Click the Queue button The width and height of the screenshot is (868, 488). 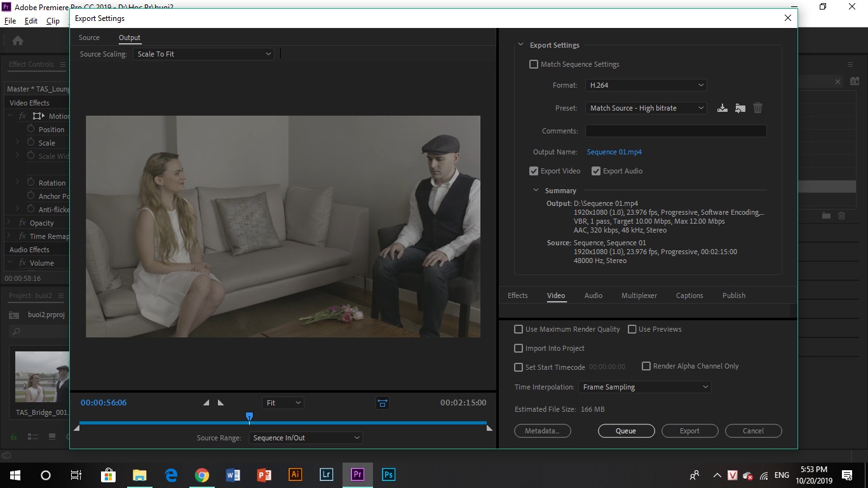pyautogui.click(x=626, y=431)
